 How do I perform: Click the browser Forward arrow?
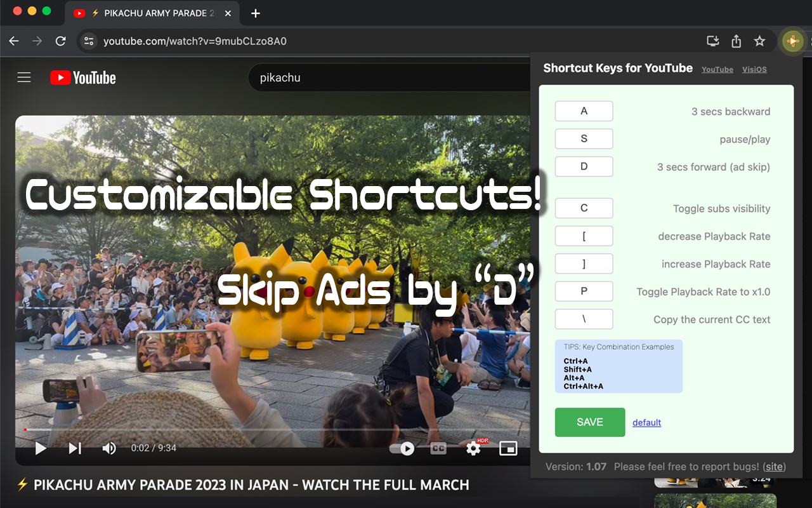(37, 41)
